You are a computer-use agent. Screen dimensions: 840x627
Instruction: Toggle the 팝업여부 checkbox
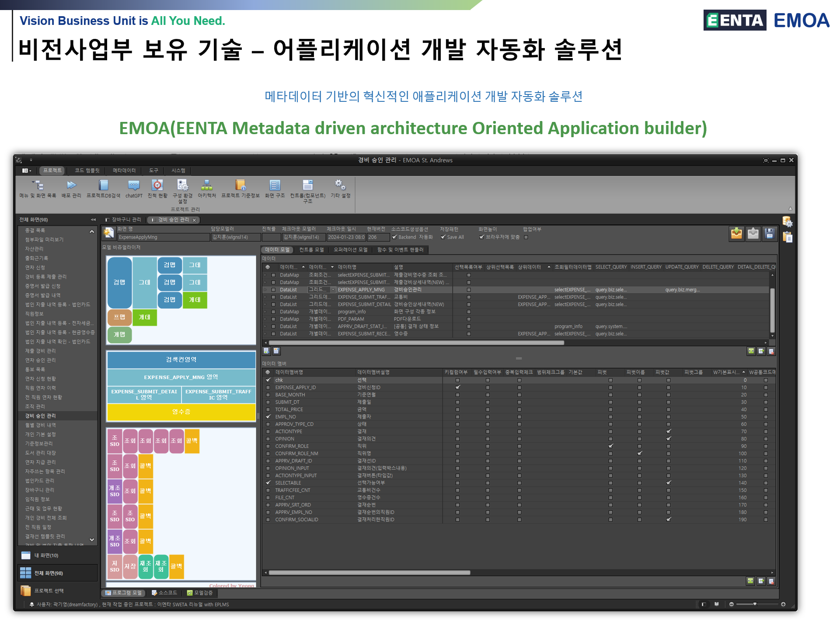(526, 237)
